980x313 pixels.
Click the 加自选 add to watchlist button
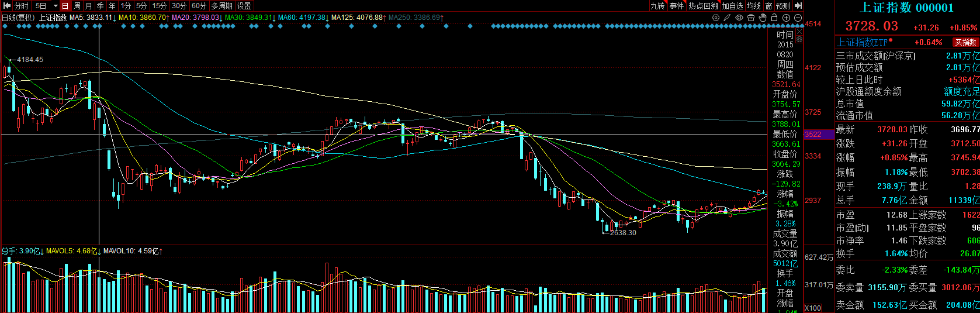coord(732,6)
